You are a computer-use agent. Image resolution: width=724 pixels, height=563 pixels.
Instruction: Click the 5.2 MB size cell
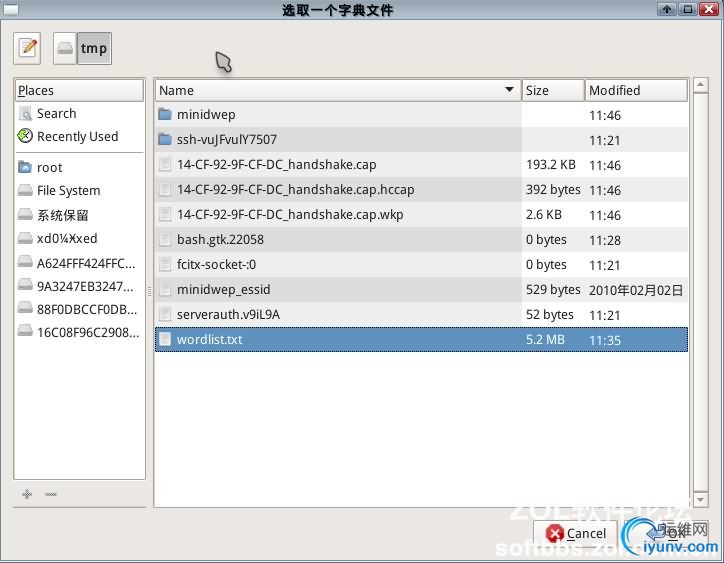[x=545, y=339]
